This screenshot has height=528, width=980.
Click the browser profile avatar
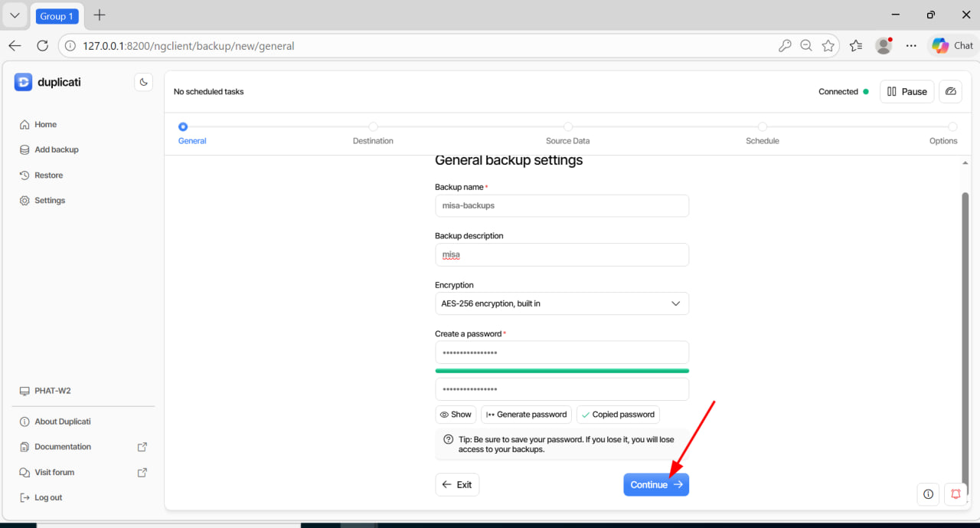point(884,46)
